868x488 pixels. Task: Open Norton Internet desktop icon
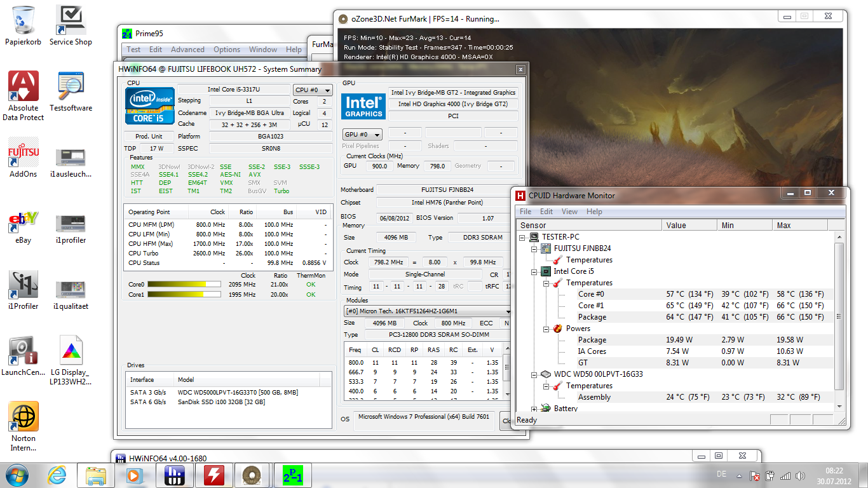click(x=24, y=426)
